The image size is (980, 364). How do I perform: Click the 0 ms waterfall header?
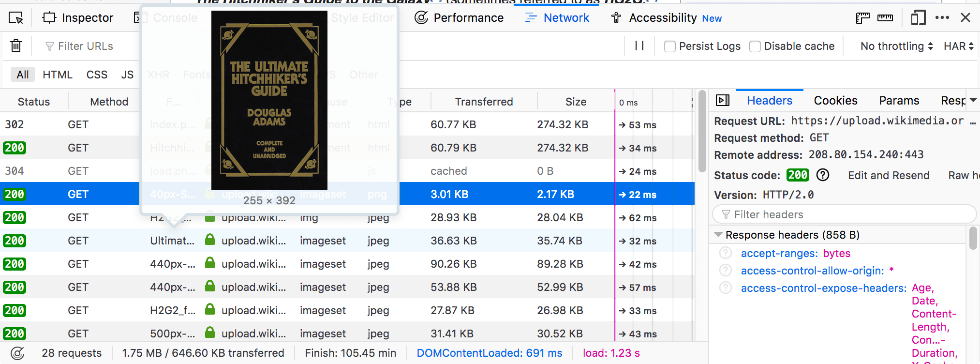[x=628, y=103]
